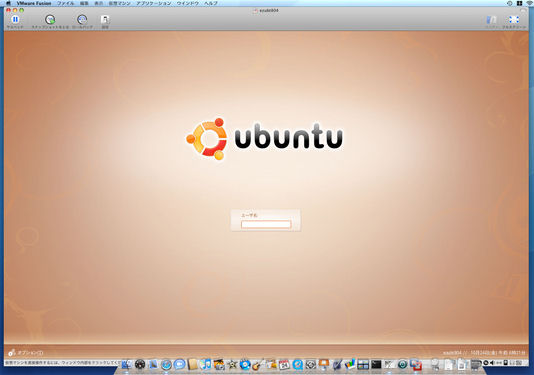
Task: Open the ウインドウ menu
Action: 188,3
